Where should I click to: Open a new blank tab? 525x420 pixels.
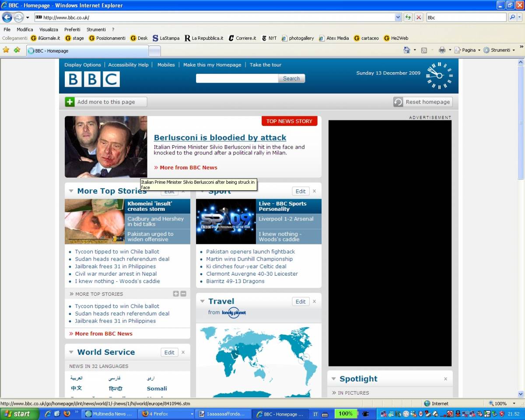tap(154, 51)
